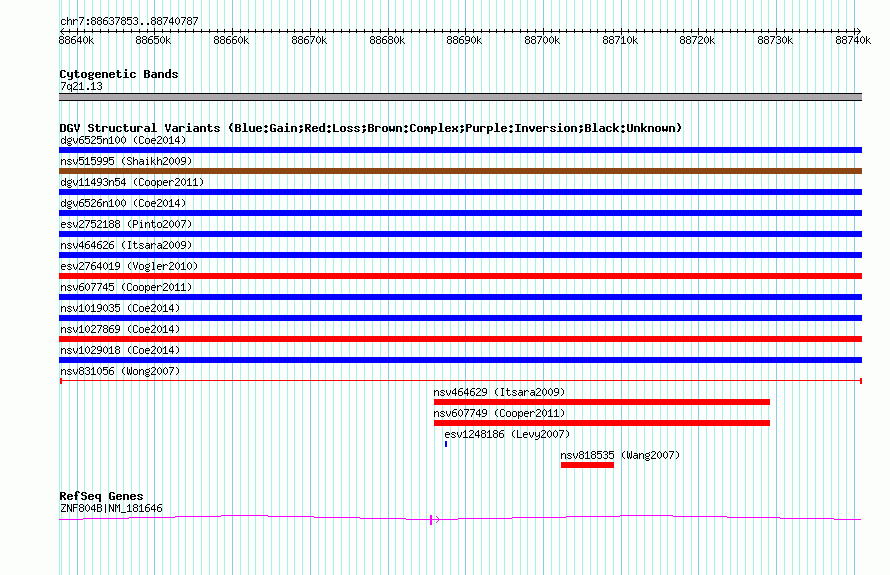Click the 88640k ruler tick label
Screen dimensions: 890x575
77,40
